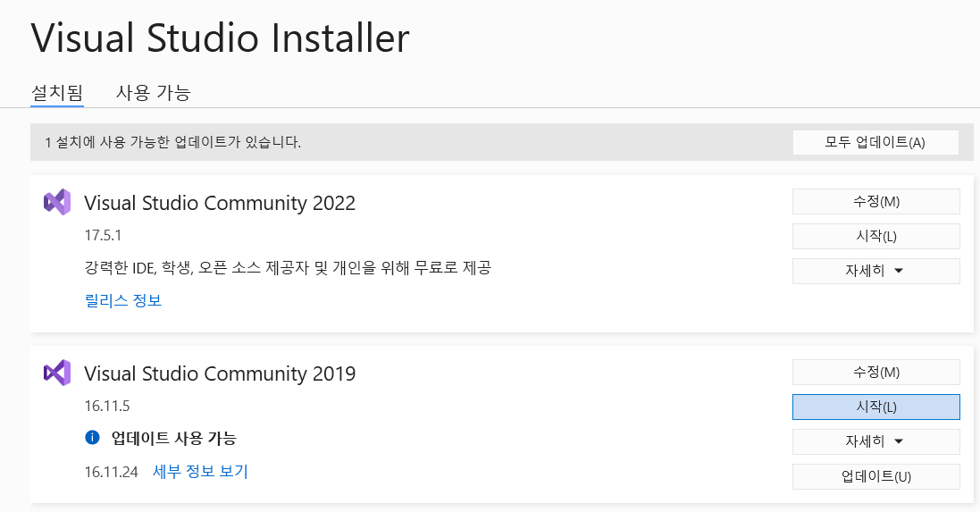Select the Visual Studio Community 2019 title text
The width and height of the screenshot is (980, 512).
tap(220, 374)
